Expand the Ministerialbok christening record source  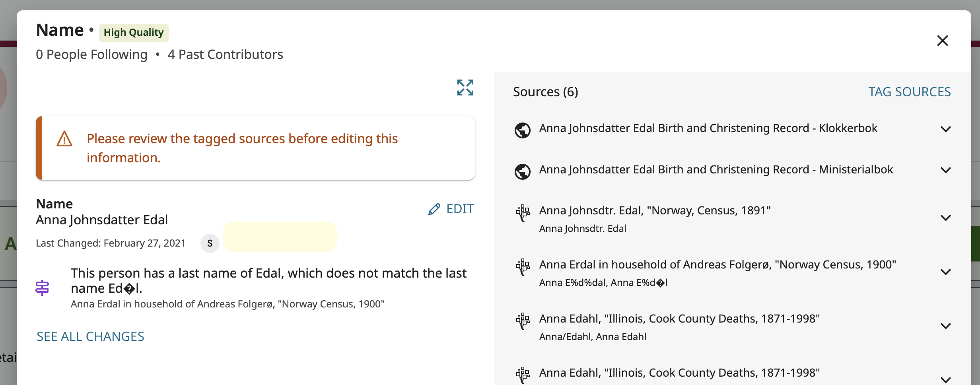945,170
